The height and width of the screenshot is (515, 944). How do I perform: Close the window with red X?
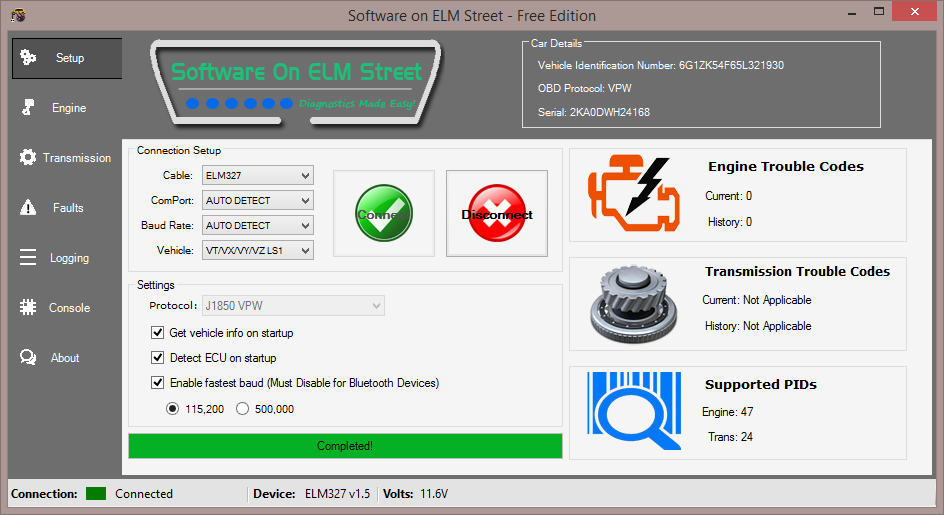914,12
